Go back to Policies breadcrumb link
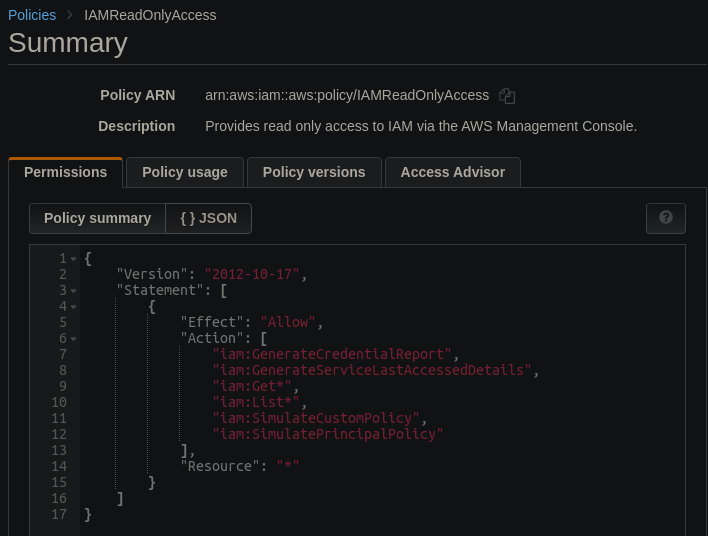This screenshot has height=536, width=708. click(32, 15)
